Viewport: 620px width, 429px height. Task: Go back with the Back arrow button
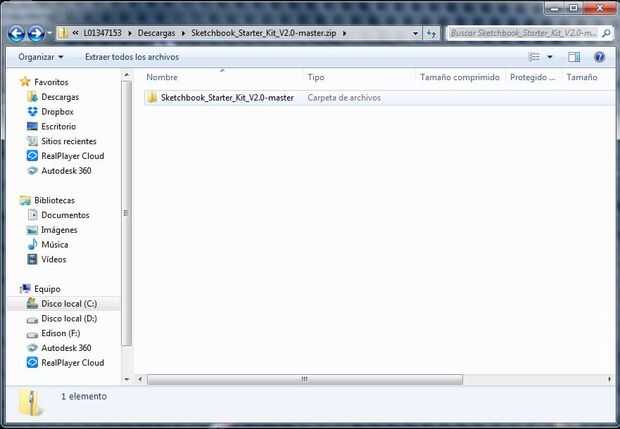[16, 34]
